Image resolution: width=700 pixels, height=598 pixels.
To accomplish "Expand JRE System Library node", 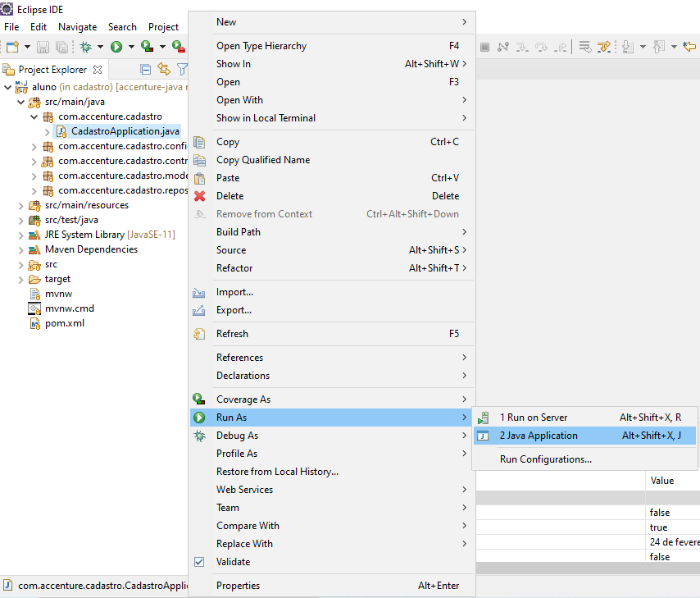I will (21, 235).
